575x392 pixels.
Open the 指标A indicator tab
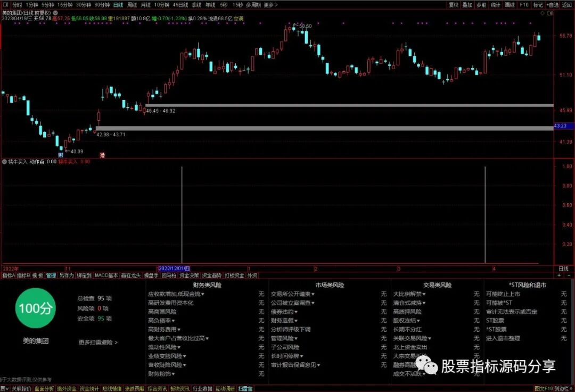coord(9,276)
